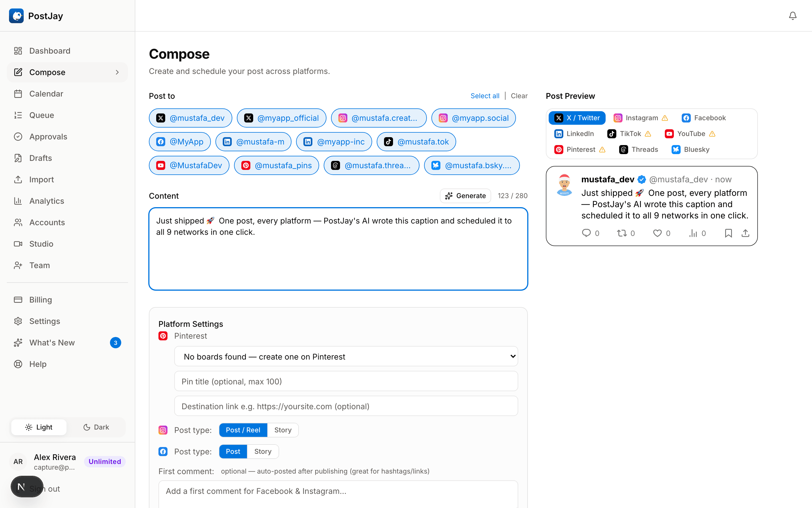This screenshot has height=508, width=812.
Task: Open Drafts in the sidebar
Action: (67, 158)
